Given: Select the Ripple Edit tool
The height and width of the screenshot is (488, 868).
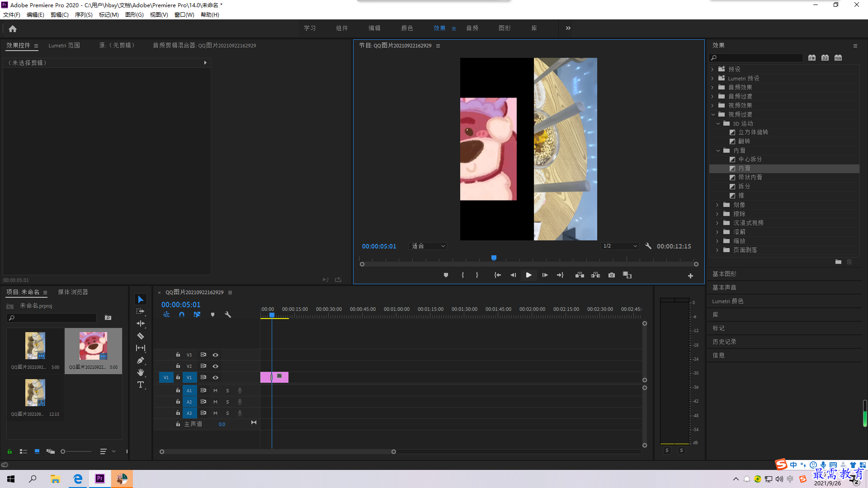Looking at the screenshot, I should point(141,324).
